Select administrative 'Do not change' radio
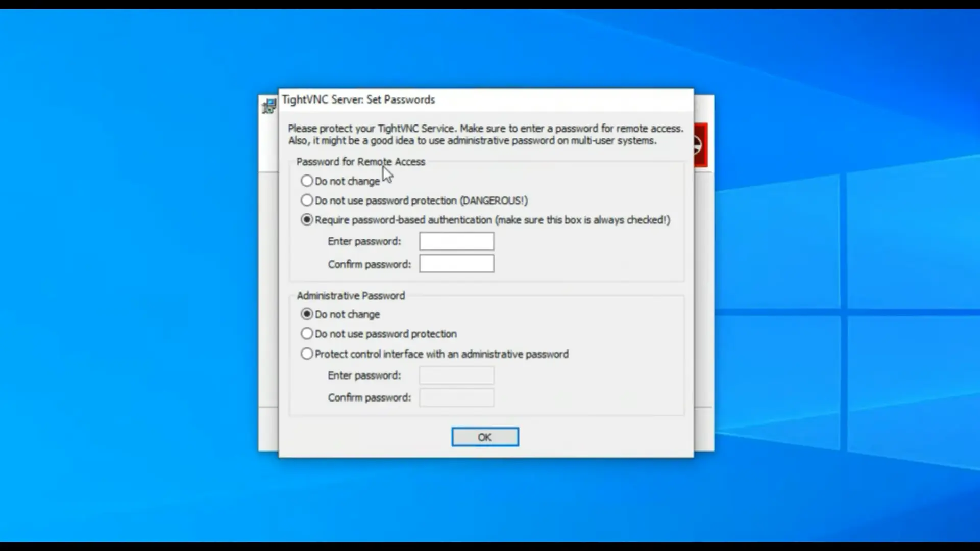This screenshot has height=551, width=980. tap(307, 314)
